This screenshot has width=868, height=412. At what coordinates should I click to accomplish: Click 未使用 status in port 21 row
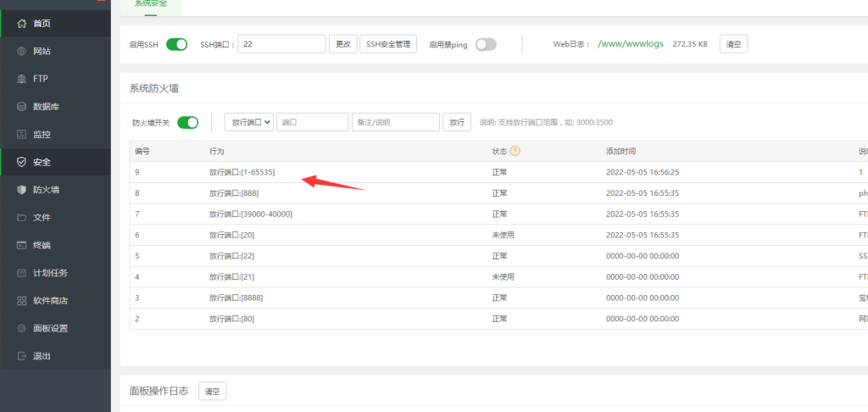[x=504, y=276]
